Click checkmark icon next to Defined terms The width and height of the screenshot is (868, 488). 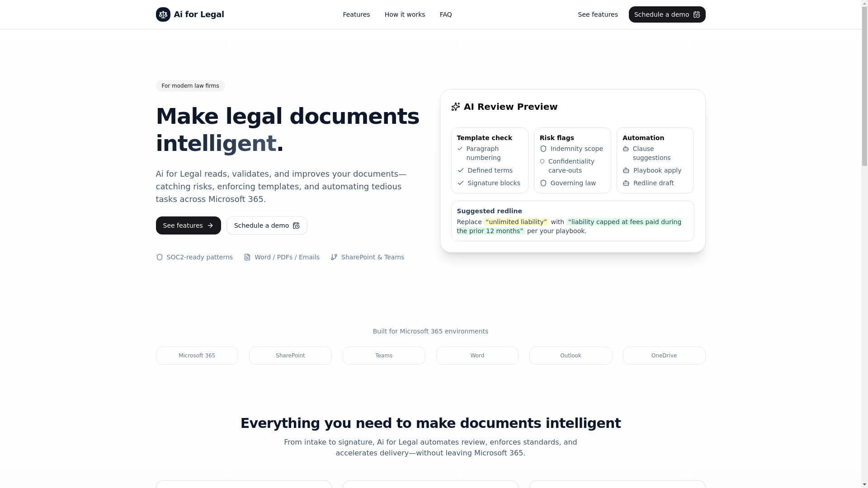(x=461, y=170)
